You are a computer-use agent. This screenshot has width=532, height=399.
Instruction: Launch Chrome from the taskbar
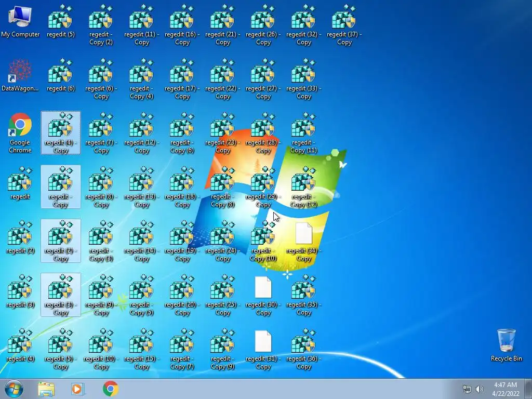click(x=111, y=389)
